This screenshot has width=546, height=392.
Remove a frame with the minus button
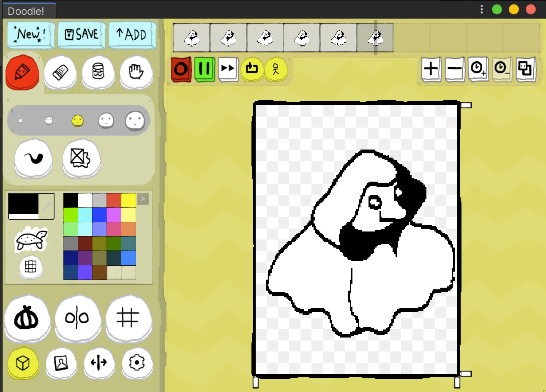click(x=455, y=69)
